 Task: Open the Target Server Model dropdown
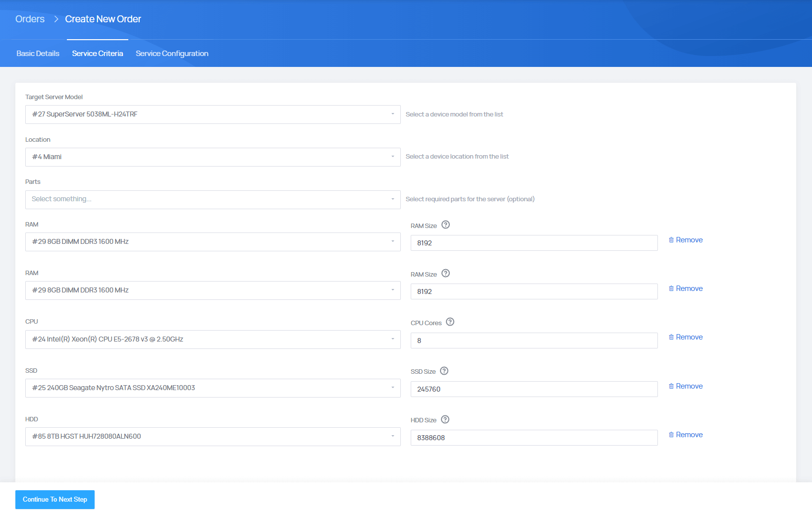tap(213, 115)
